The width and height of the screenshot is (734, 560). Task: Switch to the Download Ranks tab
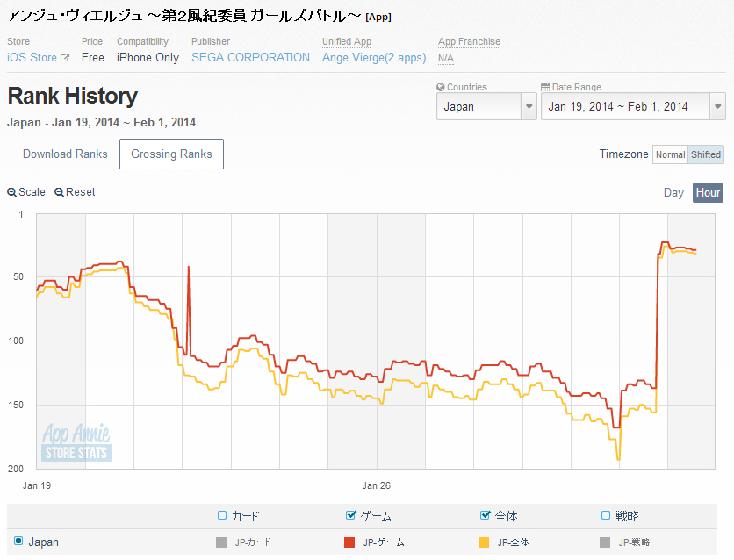pos(65,154)
